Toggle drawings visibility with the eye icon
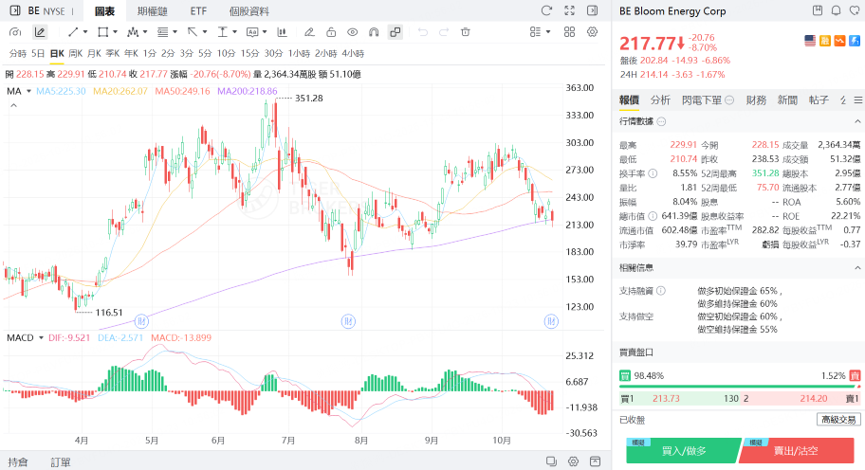 (353, 32)
